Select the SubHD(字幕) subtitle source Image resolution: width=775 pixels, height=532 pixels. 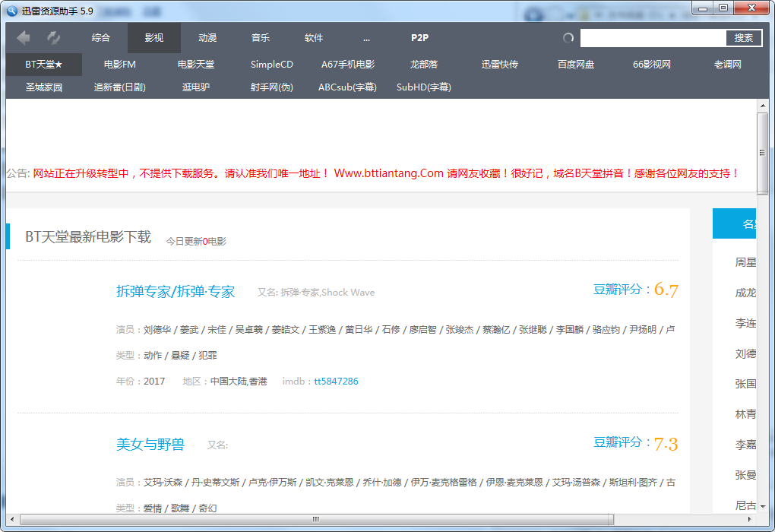coord(423,87)
